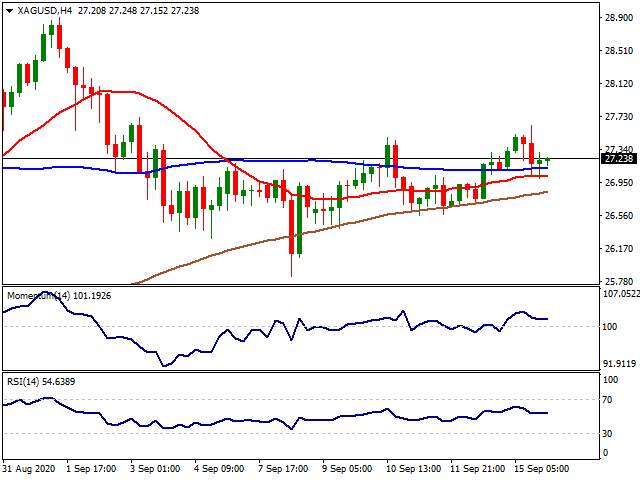Click the 1 Sep 17:00 time label
Viewport: 640px width, 480px height.
[91, 469]
